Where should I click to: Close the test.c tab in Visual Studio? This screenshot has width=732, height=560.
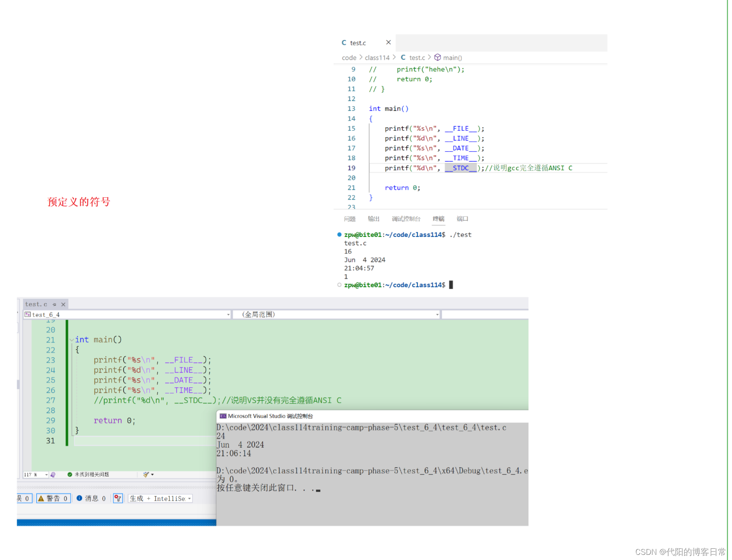63,304
